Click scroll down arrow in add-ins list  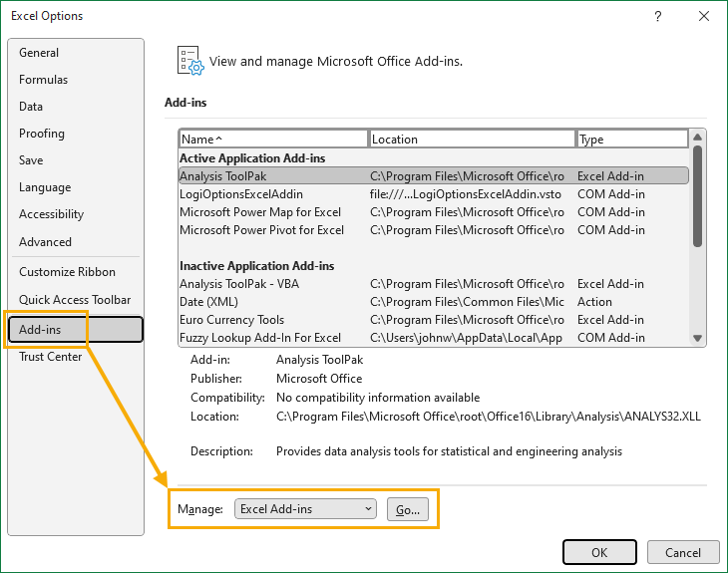pos(697,338)
